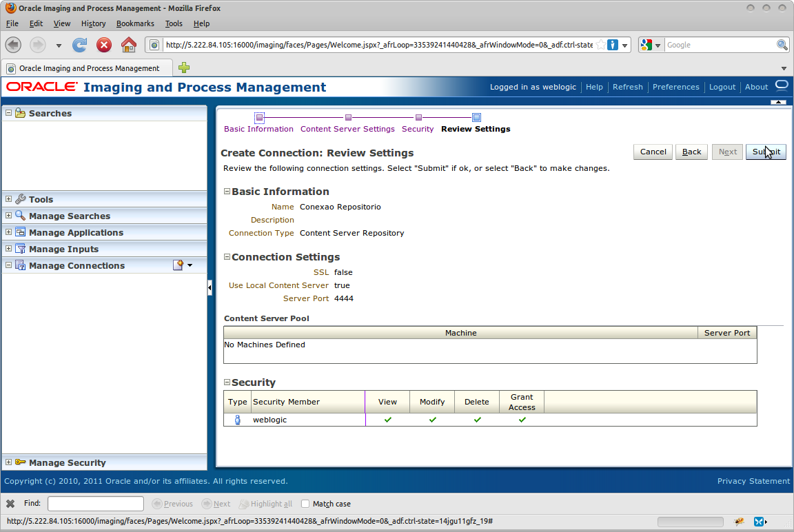Screen dimensions: 794x532
Task: Open a new tab with the green plus
Action: pyautogui.click(x=184, y=68)
